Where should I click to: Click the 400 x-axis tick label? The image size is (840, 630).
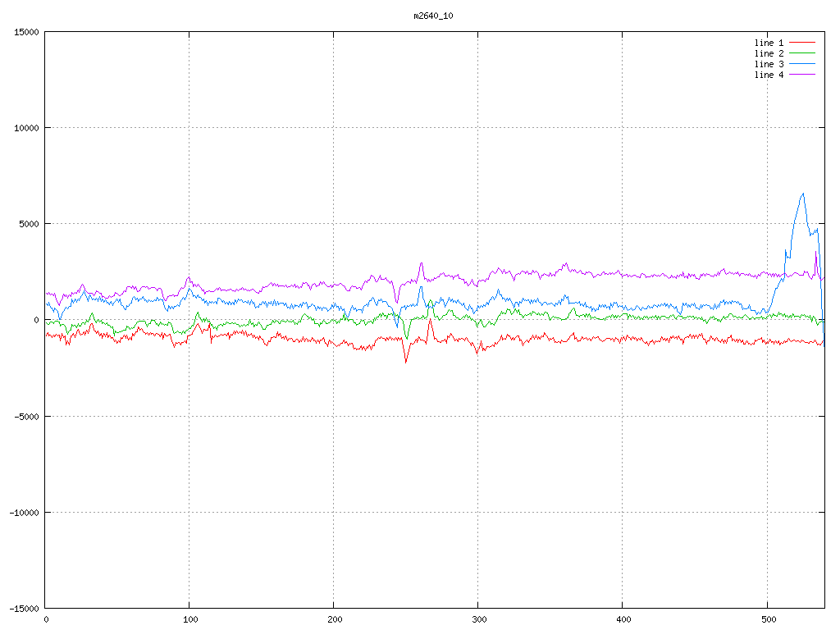coord(623,619)
